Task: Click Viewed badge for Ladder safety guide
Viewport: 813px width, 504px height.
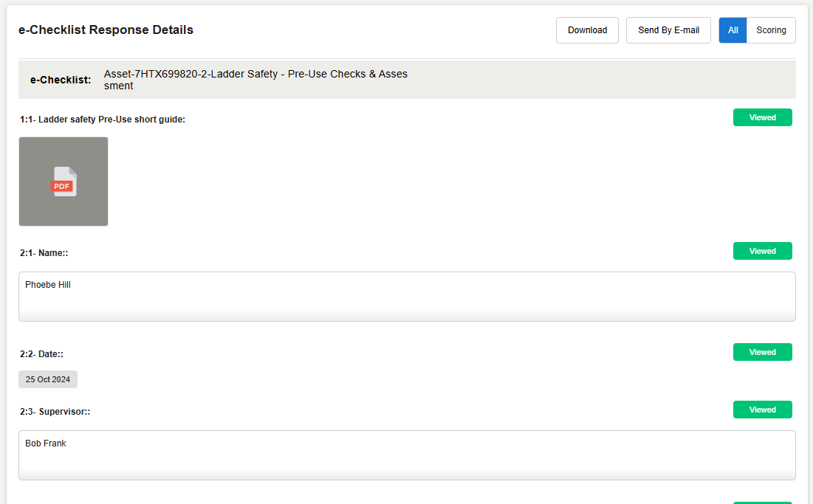Action: point(762,117)
